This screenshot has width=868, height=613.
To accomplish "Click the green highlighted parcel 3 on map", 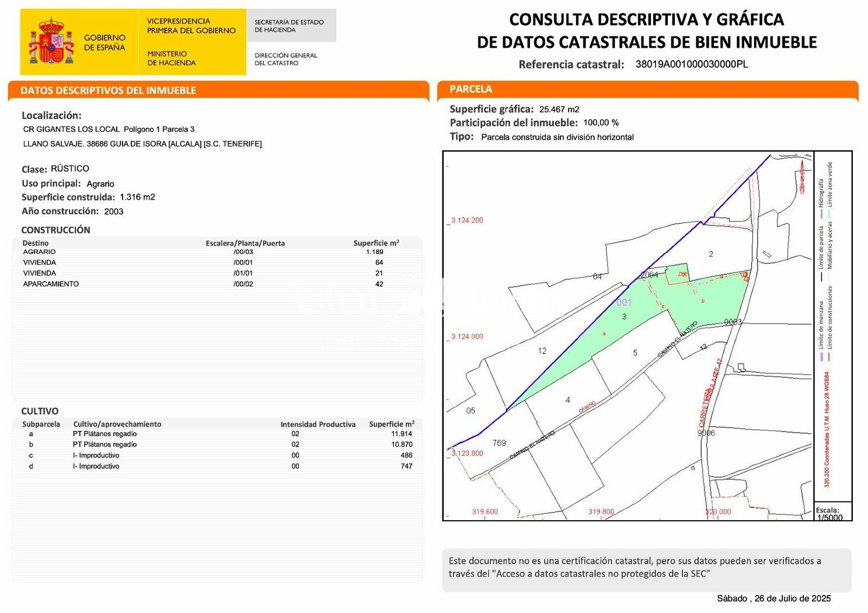I will 624,316.
